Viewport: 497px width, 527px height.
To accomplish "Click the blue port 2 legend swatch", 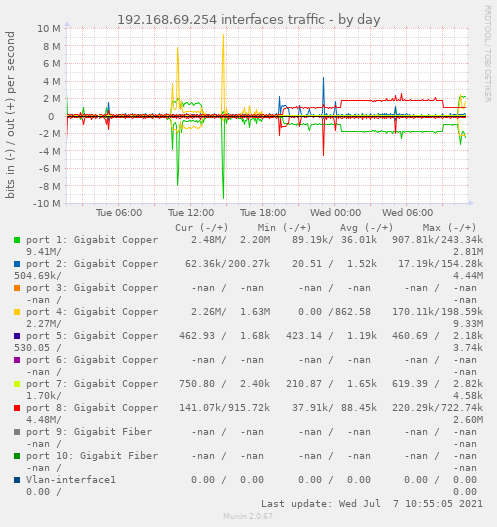I will point(17,264).
